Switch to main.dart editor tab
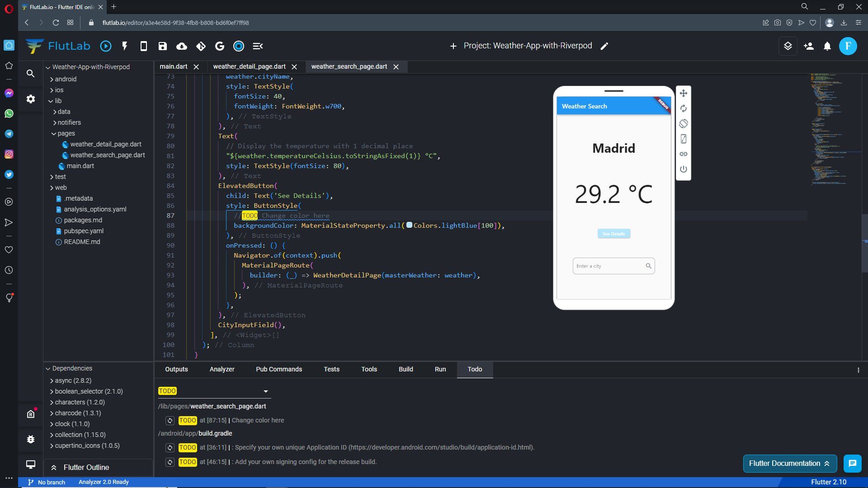 coord(174,66)
